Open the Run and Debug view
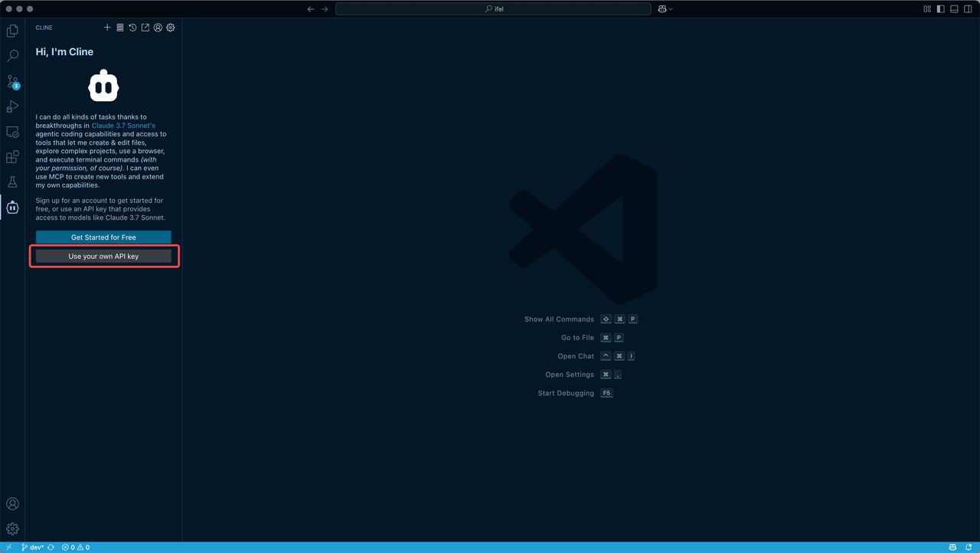 12,106
